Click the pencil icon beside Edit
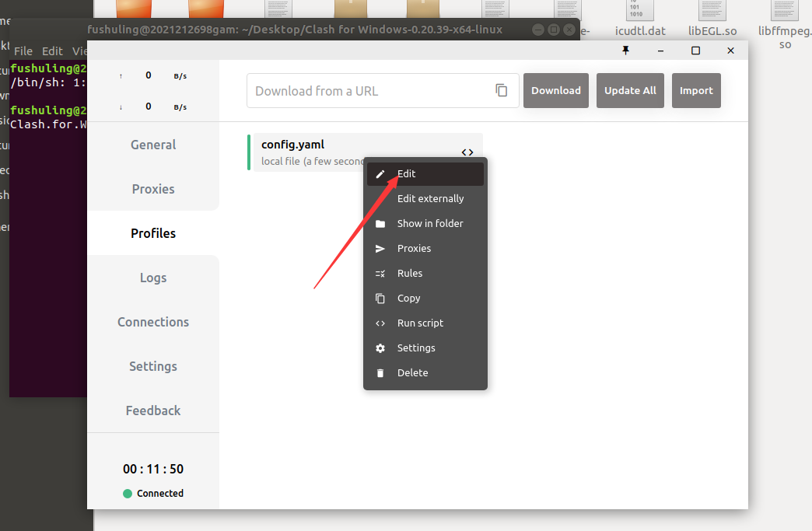The image size is (812, 531). click(380, 174)
